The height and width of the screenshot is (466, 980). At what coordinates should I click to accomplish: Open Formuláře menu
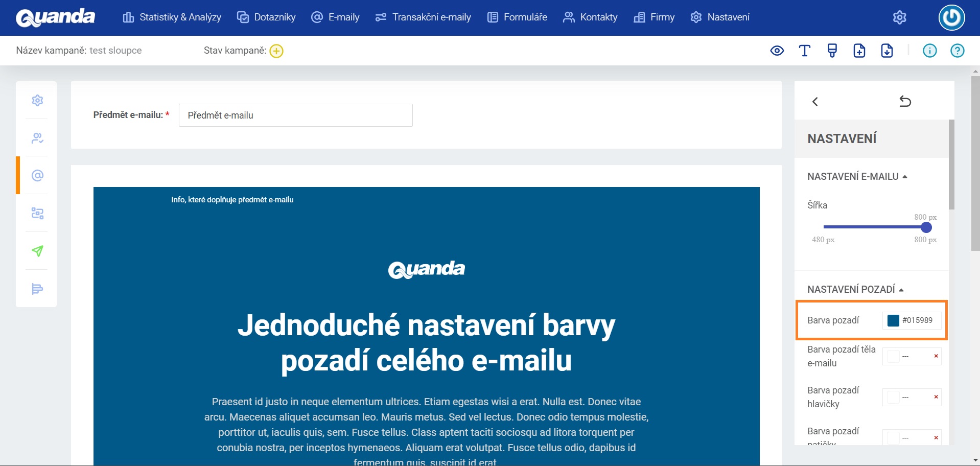517,17
